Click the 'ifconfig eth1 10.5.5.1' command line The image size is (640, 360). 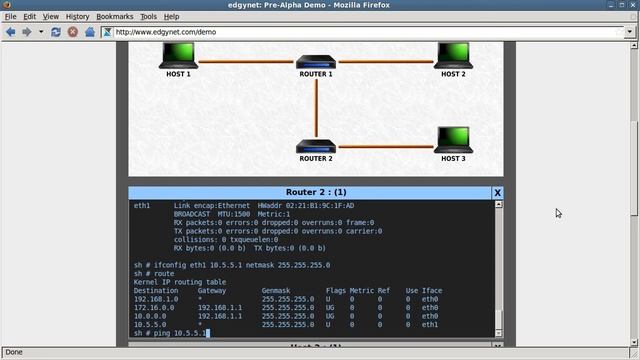(x=232, y=265)
